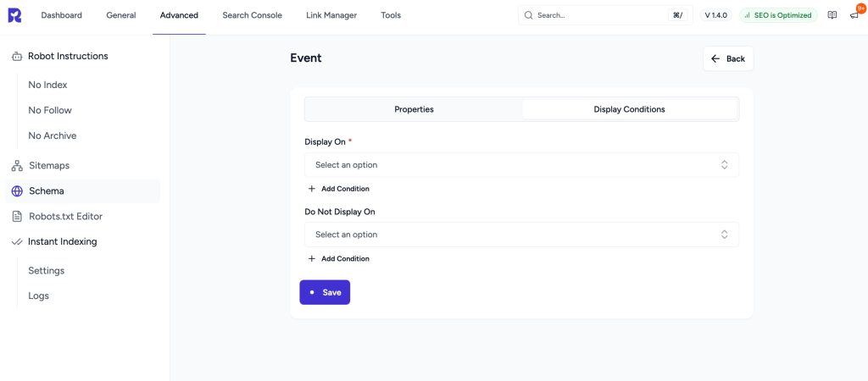Add Condition under Do Not Display On

(x=339, y=259)
